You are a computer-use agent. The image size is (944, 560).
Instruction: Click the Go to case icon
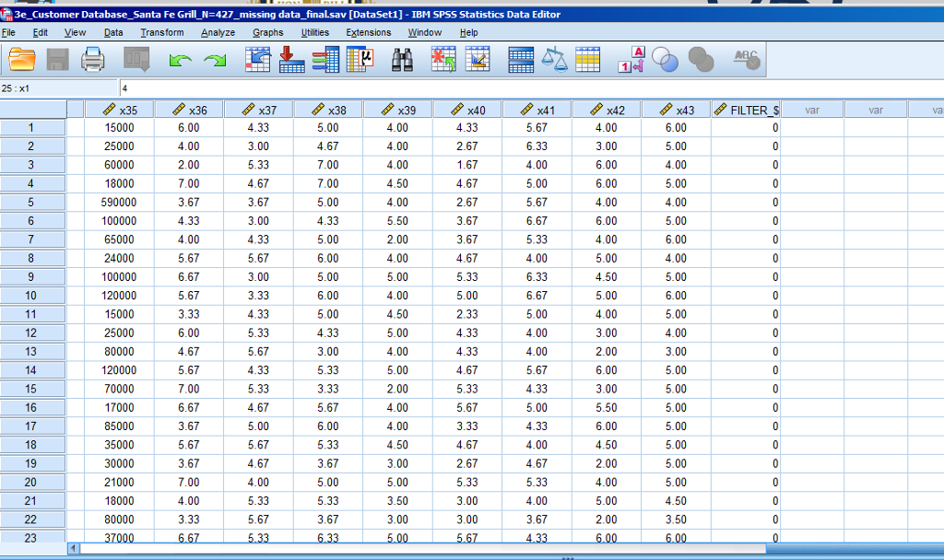(258, 60)
